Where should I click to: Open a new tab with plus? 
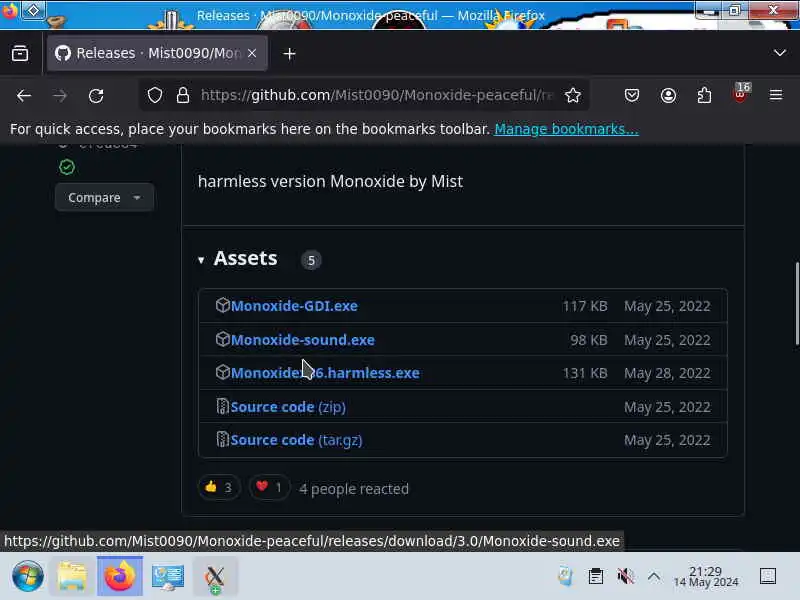point(289,54)
